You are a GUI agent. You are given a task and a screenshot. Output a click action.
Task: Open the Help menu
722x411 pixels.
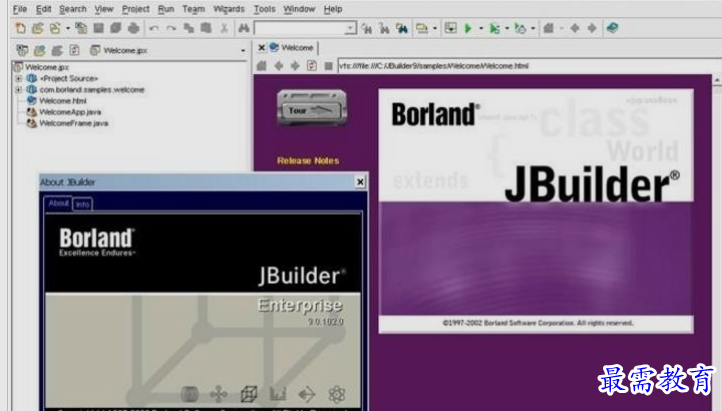pos(332,9)
